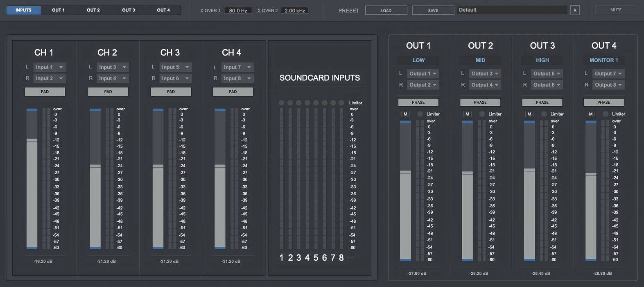
Task: Click the R reset button beside preset name
Action: coord(575,10)
